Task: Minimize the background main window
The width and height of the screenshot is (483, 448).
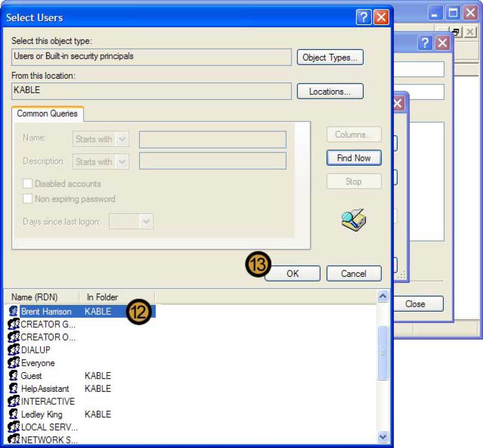Action: coord(435,13)
